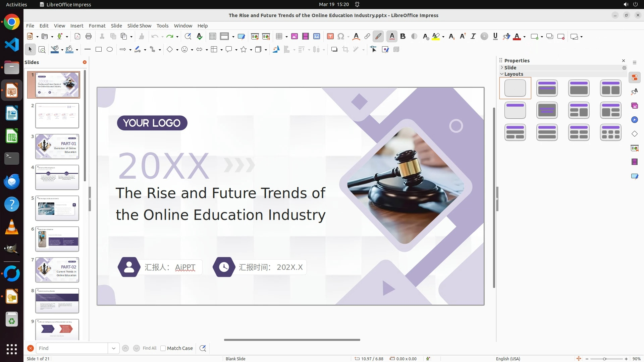Image resolution: width=644 pixels, height=362 pixels.
Task: Open the Format menu
Action: coord(97,26)
